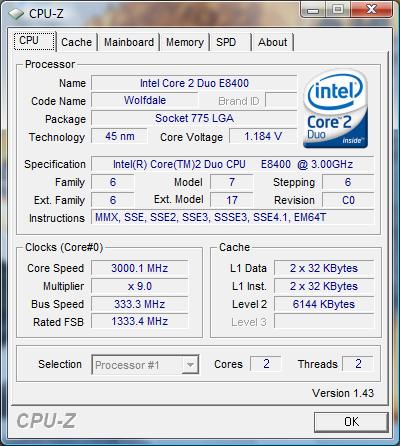Click the L1 Inst. 2 x 32 KBytes value
This screenshot has width=400, height=446.
pos(324,286)
